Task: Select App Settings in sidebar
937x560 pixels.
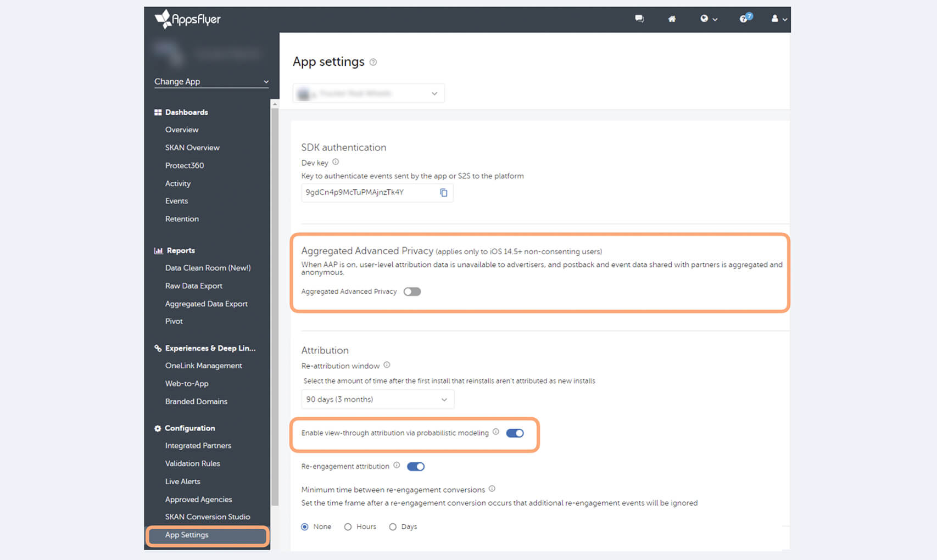Action: (x=208, y=535)
